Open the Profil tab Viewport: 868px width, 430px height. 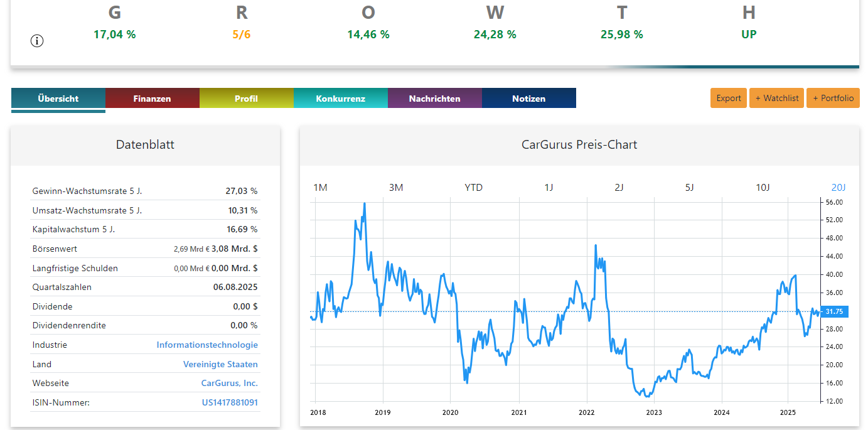coord(247,99)
